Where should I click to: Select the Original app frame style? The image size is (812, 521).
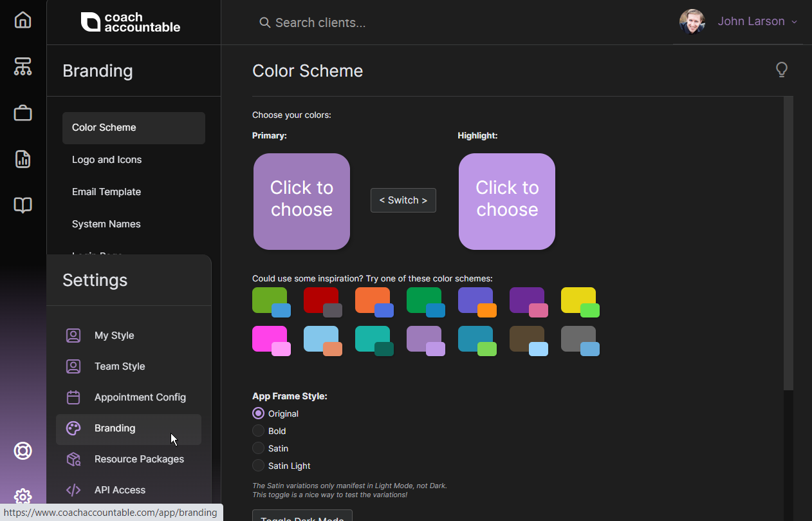click(259, 413)
